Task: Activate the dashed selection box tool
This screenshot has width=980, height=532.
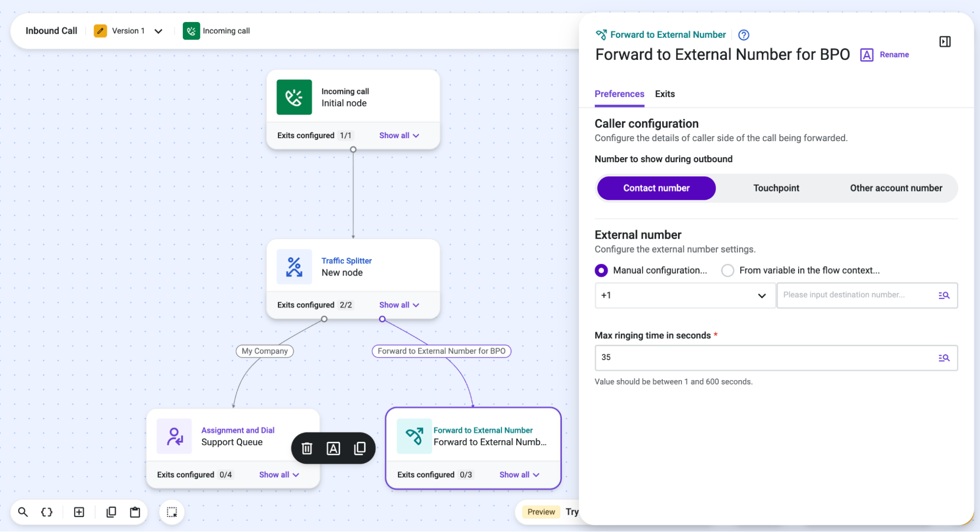Action: 172,512
